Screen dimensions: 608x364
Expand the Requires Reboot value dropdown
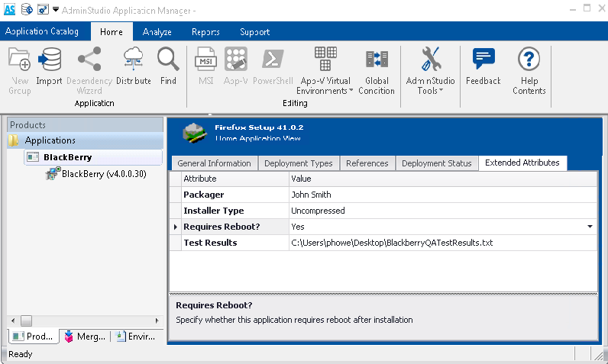[x=590, y=227]
